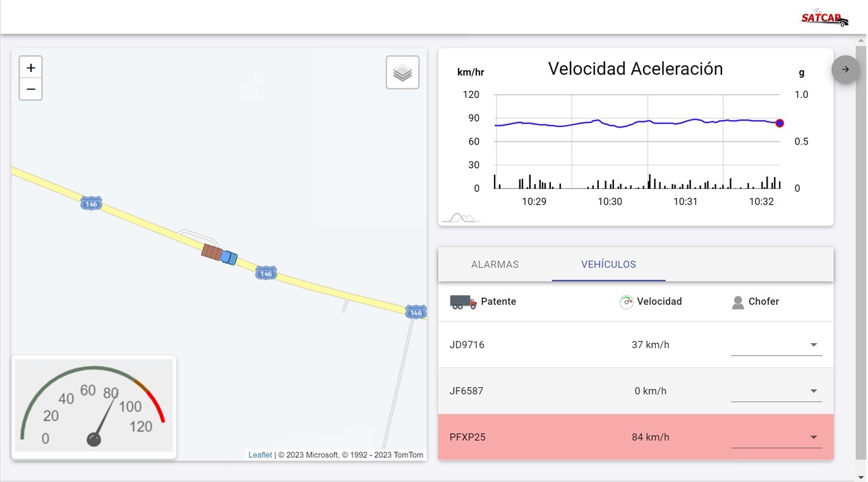Select the highlighted PFXP25 vehicle row
This screenshot has height=482, width=868.
click(x=569, y=437)
